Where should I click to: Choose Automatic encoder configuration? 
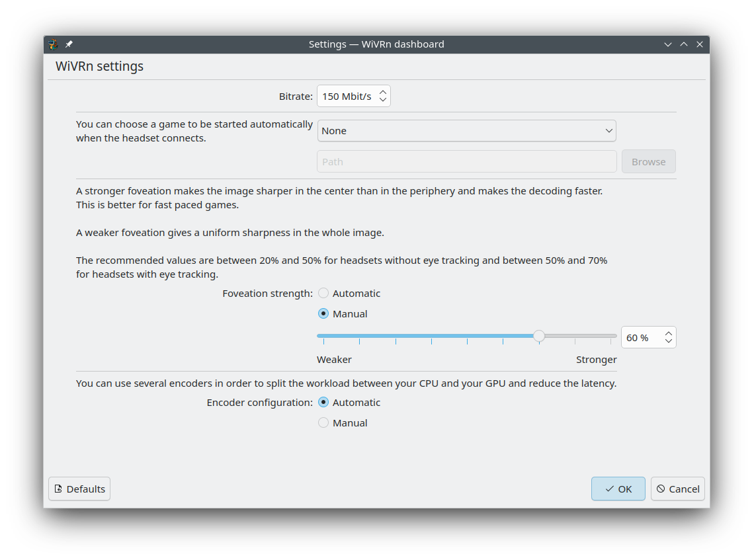pos(323,403)
